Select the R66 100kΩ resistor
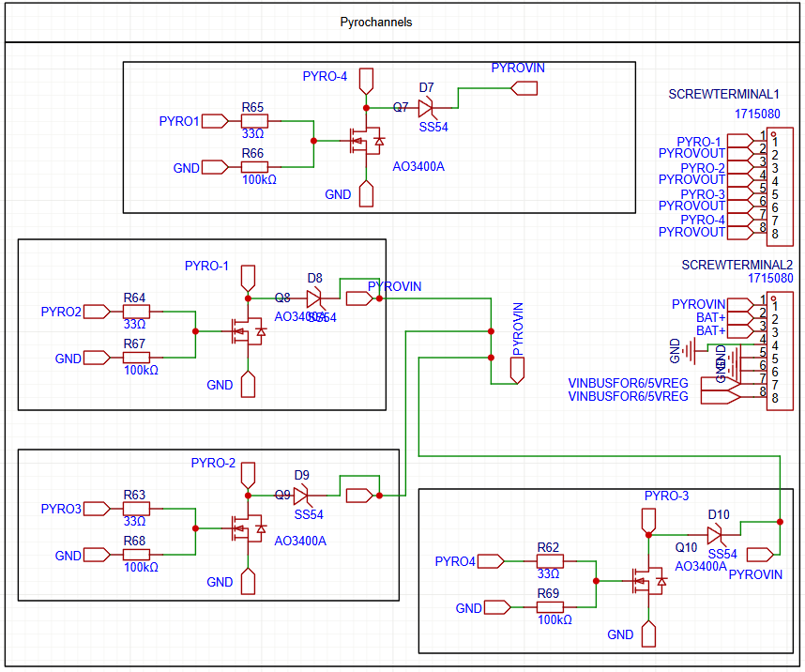This screenshot has height=672, width=805. 254,167
